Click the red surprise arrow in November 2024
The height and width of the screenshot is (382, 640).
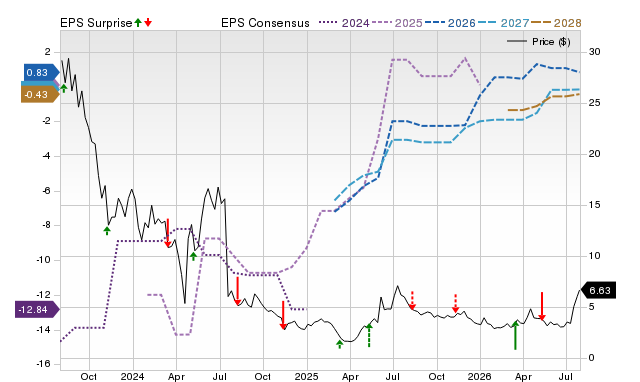(283, 315)
